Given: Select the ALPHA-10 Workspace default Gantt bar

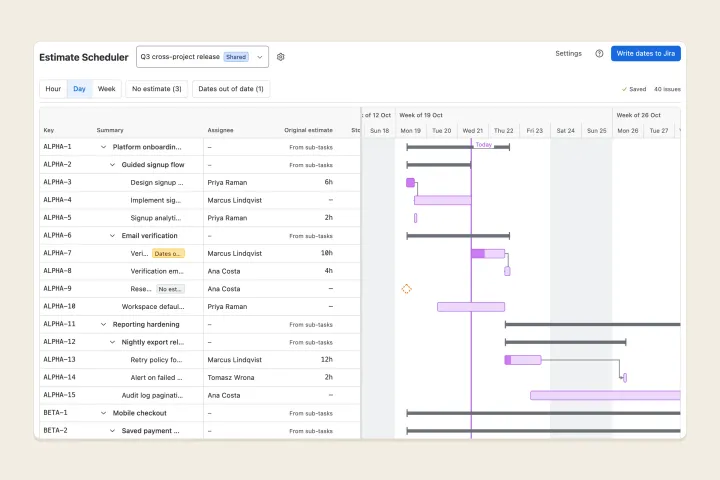Looking at the screenshot, I should [x=471, y=307].
